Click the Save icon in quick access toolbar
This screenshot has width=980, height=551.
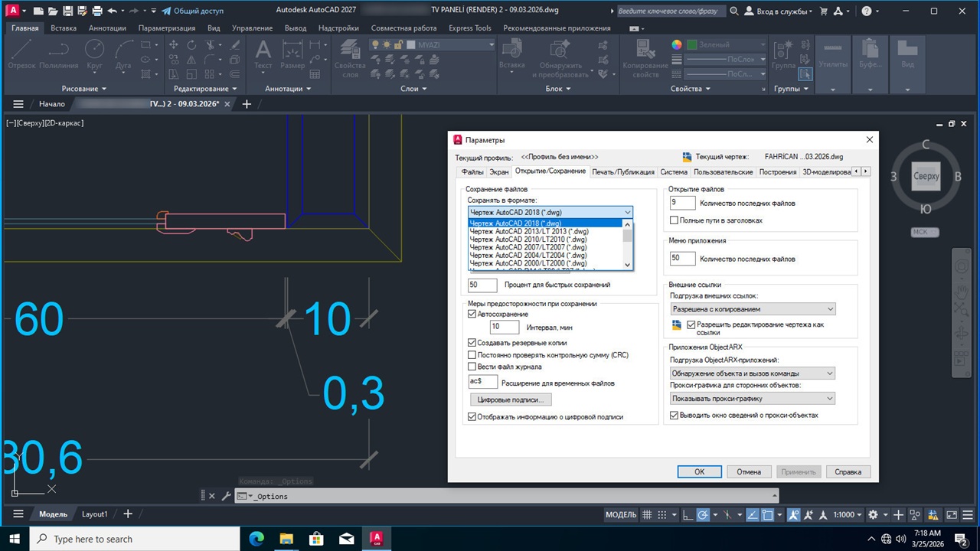pos(68,11)
